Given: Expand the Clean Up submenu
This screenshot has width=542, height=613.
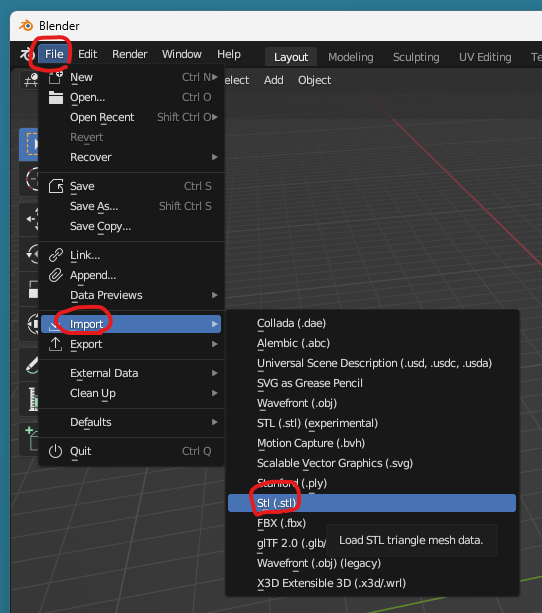Looking at the screenshot, I should pyautogui.click(x=131, y=393).
